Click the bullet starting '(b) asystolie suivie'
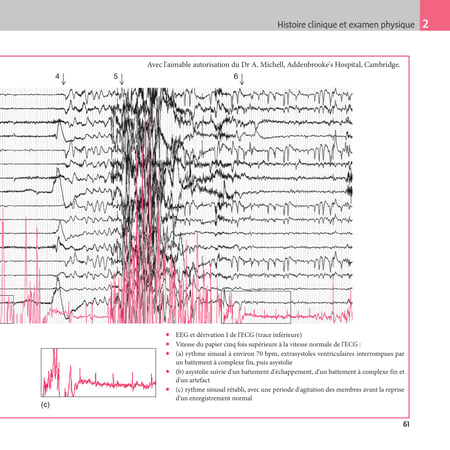Image resolution: width=450 pixels, height=450 pixels. (x=290, y=376)
